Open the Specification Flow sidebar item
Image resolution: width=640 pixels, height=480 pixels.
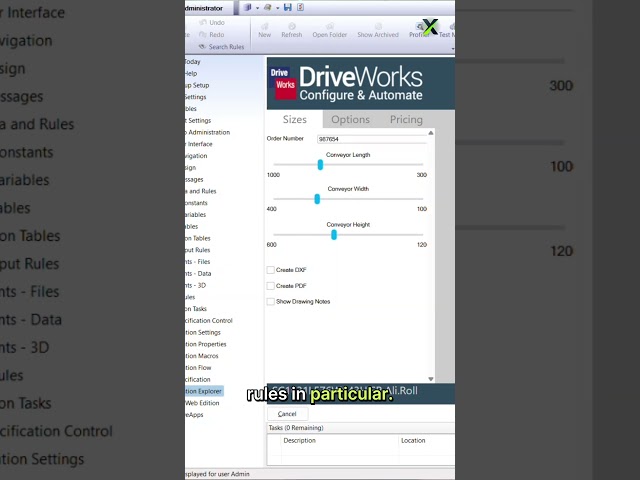(198, 368)
